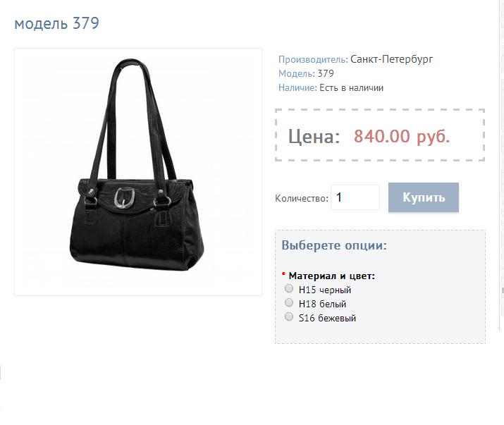
Task: Focus the Количество quantity input field
Action: [x=355, y=197]
